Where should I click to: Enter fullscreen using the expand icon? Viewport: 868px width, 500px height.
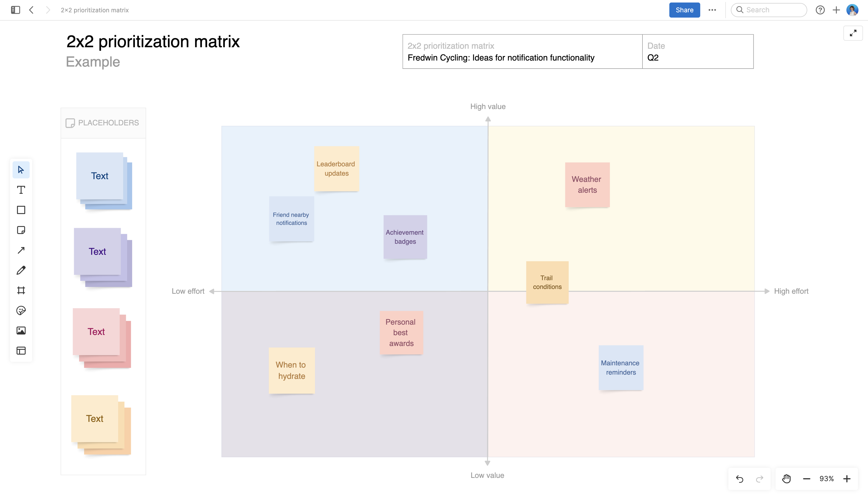(x=853, y=33)
